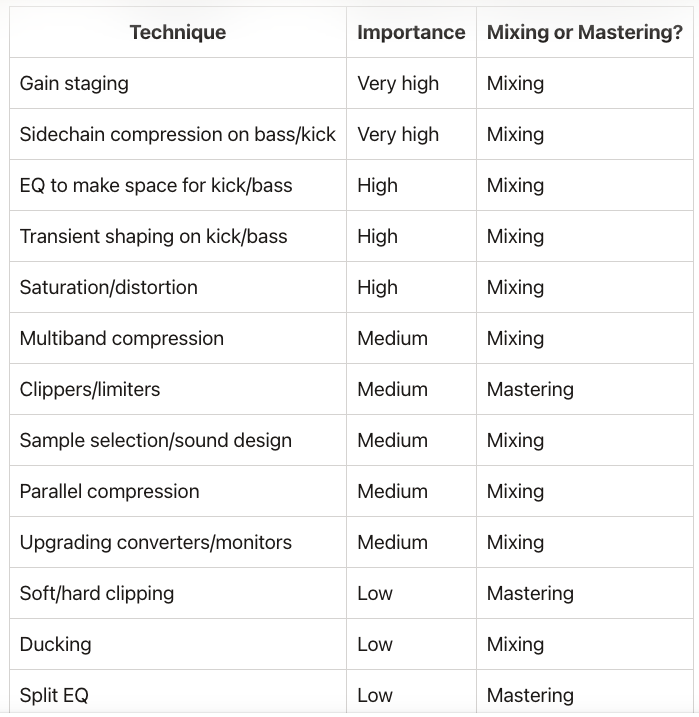This screenshot has width=699, height=717.
Task: Select the Multiband compression cell
Action: point(178,338)
